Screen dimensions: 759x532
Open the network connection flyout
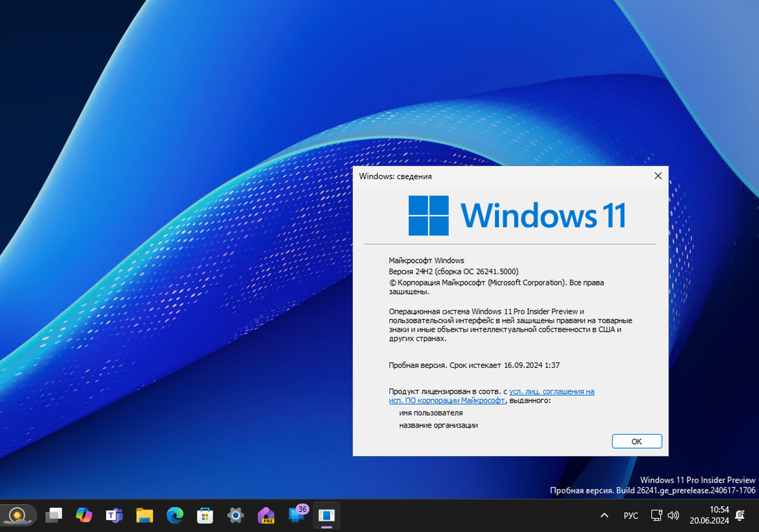coord(656,515)
